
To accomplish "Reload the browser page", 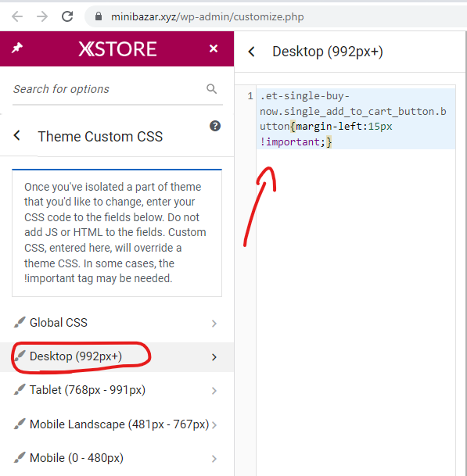I will (67, 16).
